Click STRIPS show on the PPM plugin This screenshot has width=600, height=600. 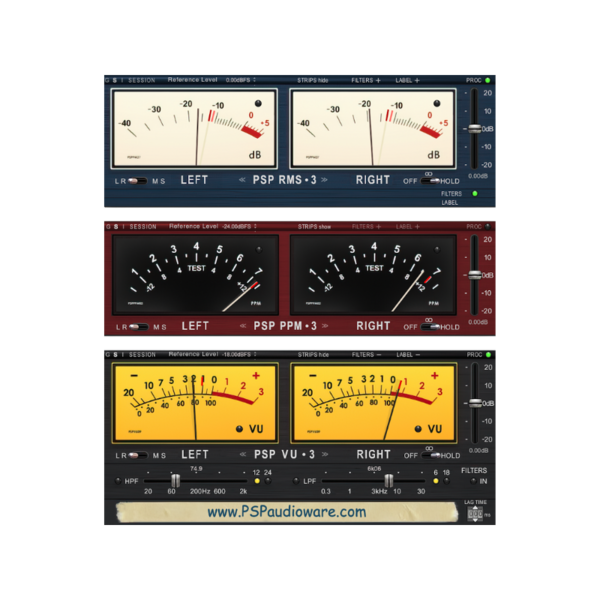[x=314, y=227]
